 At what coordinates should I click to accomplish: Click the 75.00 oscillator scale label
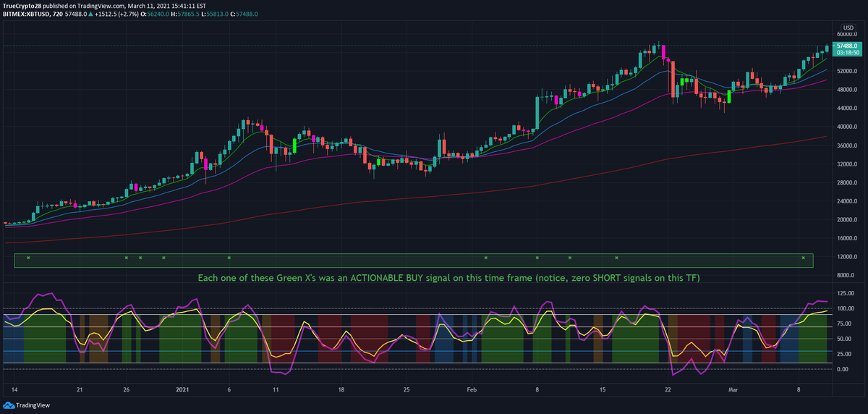point(846,324)
